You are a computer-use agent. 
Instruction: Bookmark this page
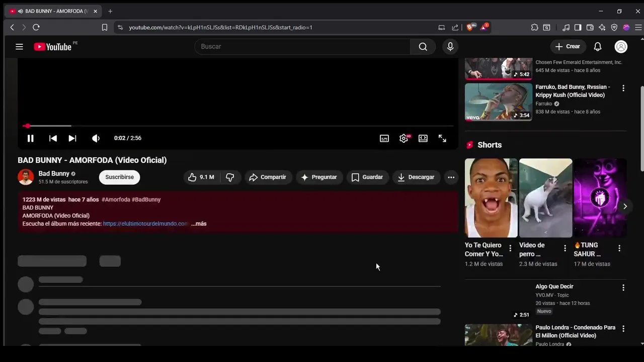pyautogui.click(x=105, y=27)
